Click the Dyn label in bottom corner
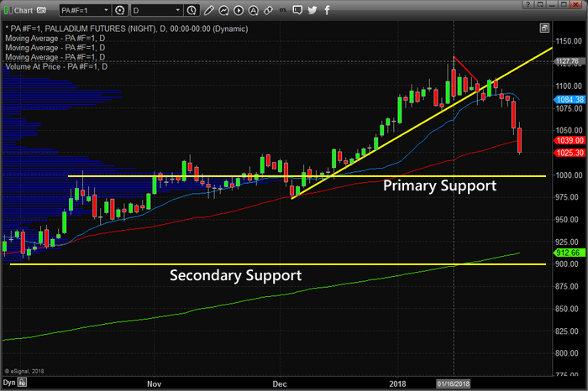The image size is (588, 391). point(9,383)
